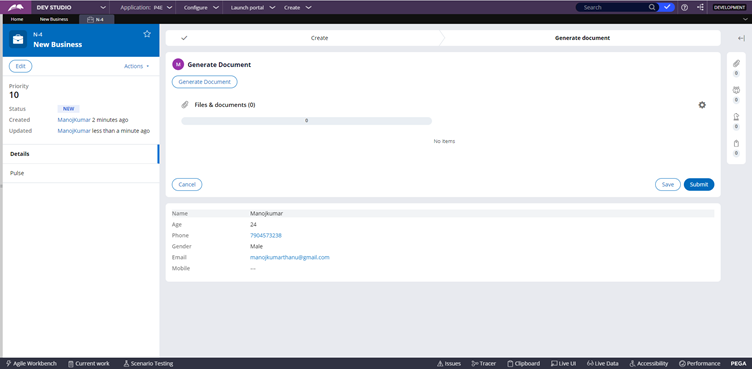Select the Details tab in sidebar
This screenshot has height=369, width=752.
point(80,154)
